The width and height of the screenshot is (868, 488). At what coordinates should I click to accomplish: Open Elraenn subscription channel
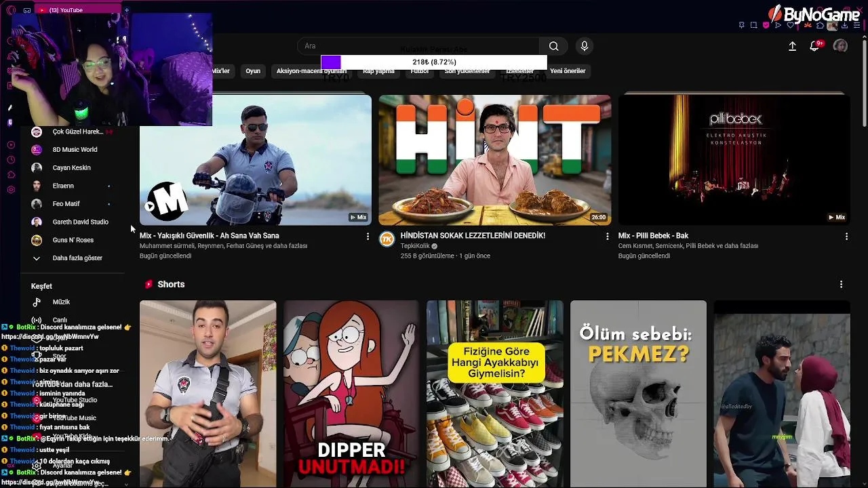point(63,186)
